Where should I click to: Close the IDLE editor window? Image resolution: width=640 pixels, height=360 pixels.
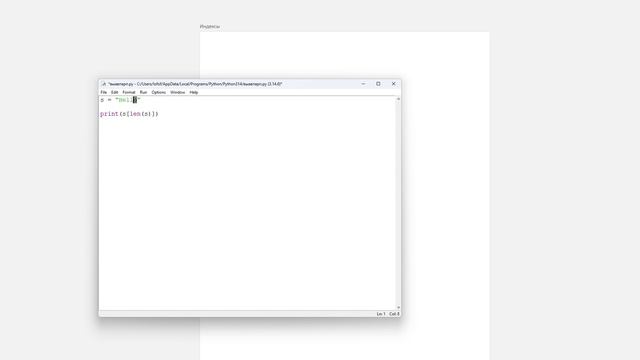pos(393,84)
